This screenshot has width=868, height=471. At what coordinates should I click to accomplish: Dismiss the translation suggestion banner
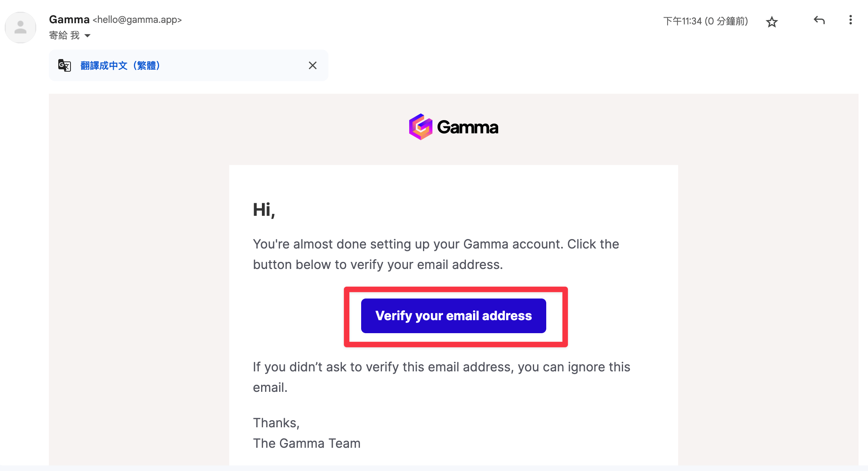313,65
